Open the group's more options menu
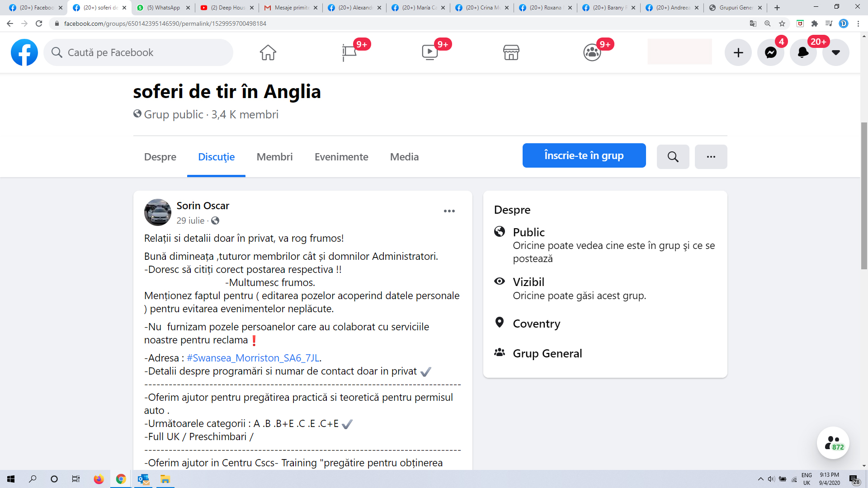868x488 pixels. (711, 157)
